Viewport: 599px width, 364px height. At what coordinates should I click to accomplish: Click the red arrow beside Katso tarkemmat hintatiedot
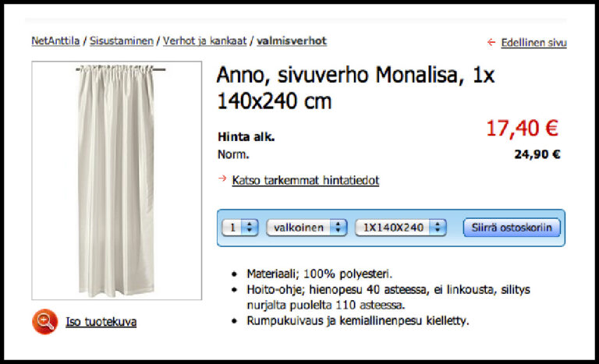[x=222, y=178]
